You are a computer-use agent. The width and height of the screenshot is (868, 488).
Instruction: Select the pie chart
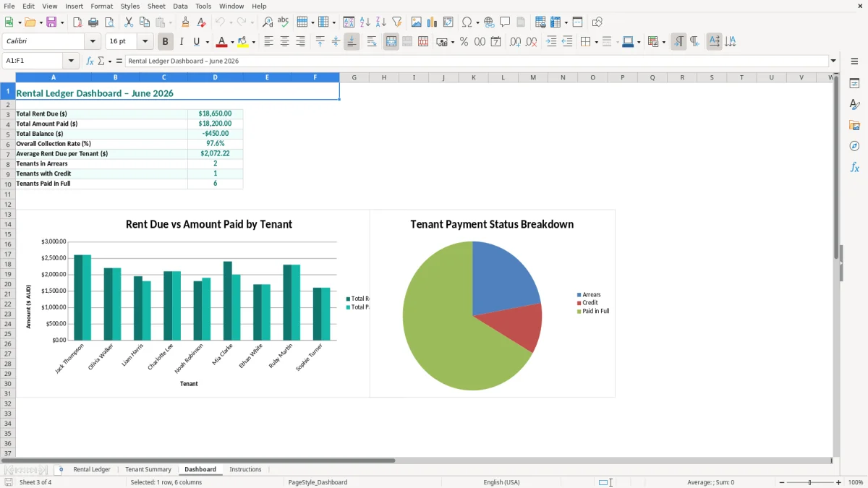[x=472, y=316]
